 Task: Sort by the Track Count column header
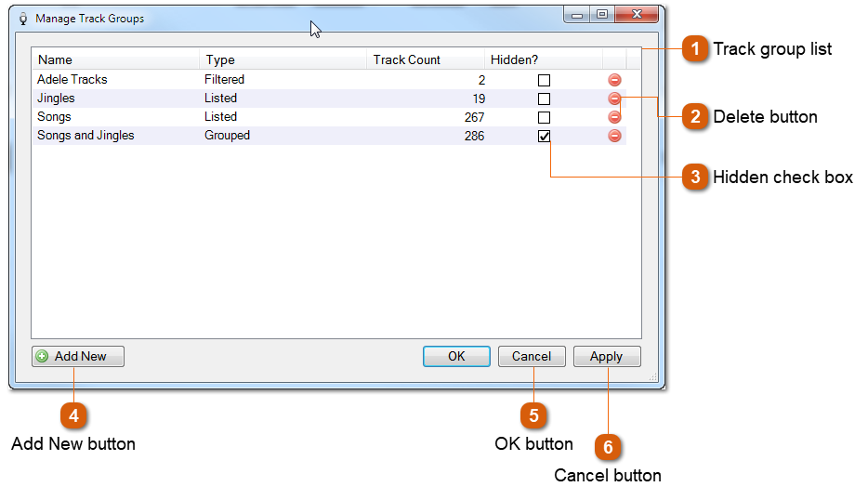[x=425, y=59]
